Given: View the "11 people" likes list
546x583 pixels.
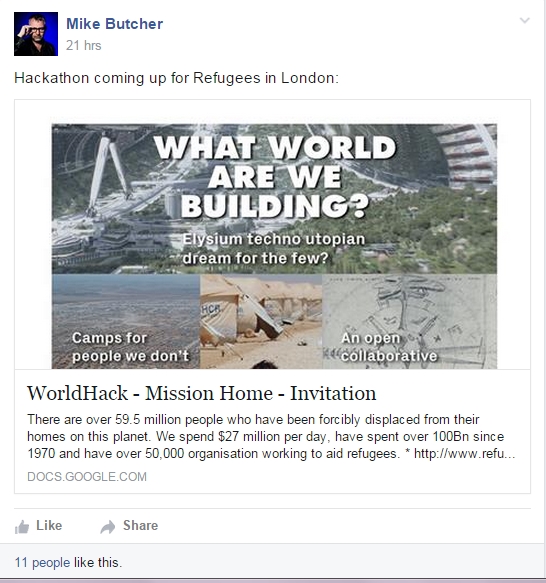Looking at the screenshot, I should (42, 563).
